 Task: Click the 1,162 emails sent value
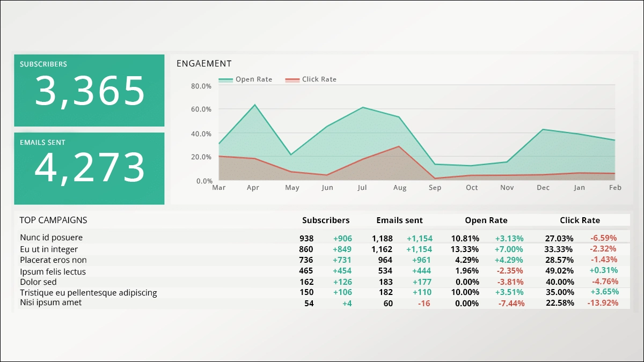coord(382,249)
